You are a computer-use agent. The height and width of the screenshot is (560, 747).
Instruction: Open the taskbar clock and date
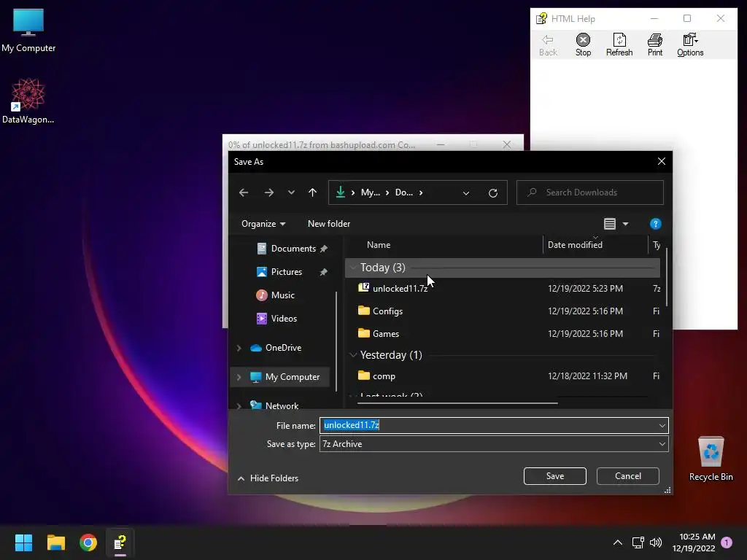[694, 542]
